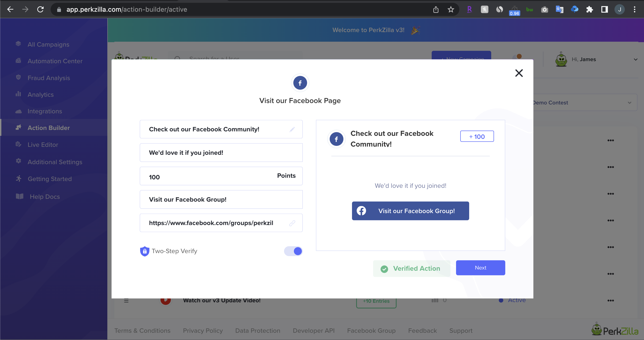Open Automation Center in sidebar
This screenshot has width=644, height=340.
(55, 61)
